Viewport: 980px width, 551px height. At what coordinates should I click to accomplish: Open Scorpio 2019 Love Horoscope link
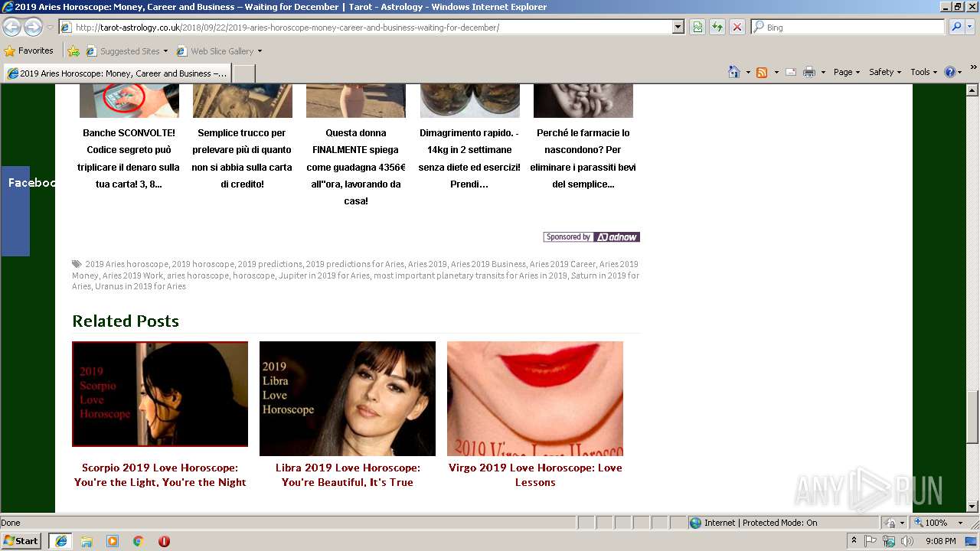click(x=160, y=475)
